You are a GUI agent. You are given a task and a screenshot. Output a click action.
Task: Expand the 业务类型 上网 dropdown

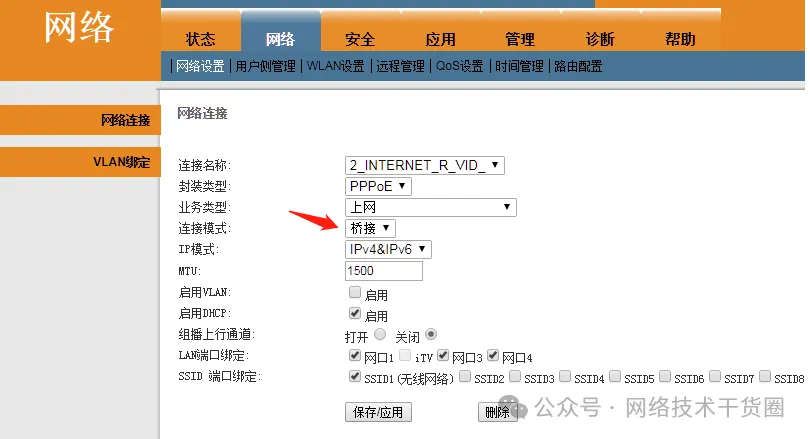tap(430, 207)
